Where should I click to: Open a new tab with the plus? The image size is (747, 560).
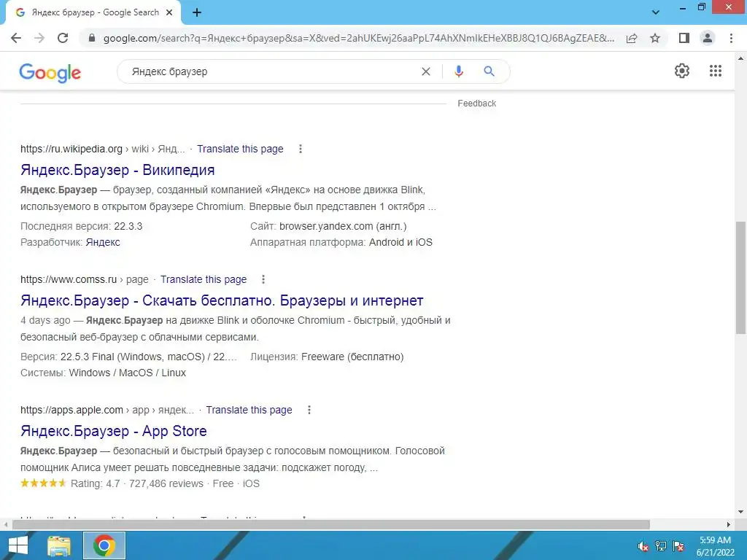pyautogui.click(x=197, y=12)
